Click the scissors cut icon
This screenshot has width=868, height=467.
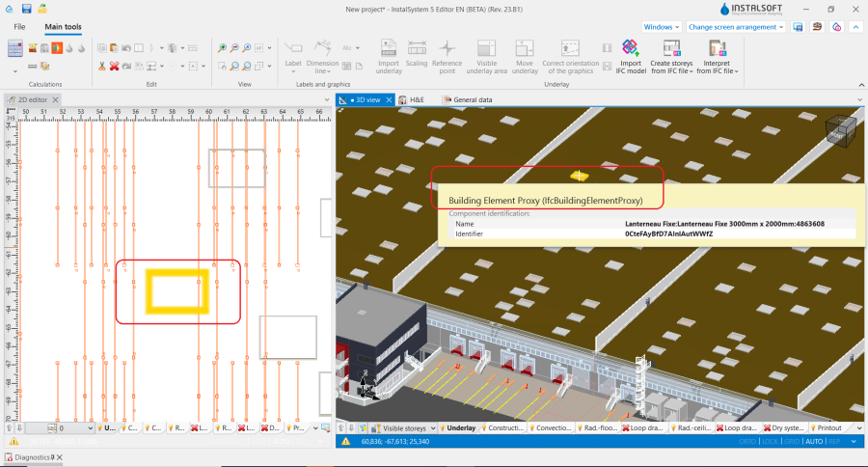[102, 66]
